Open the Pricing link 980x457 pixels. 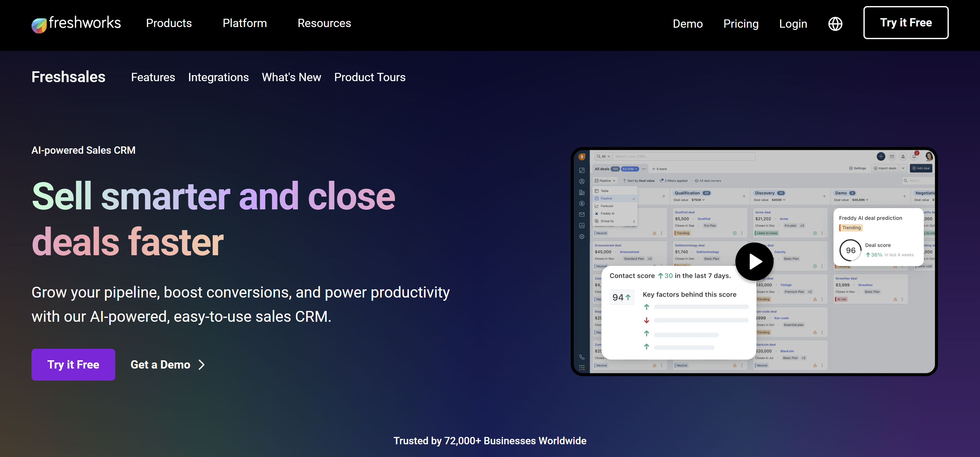[x=741, y=24]
